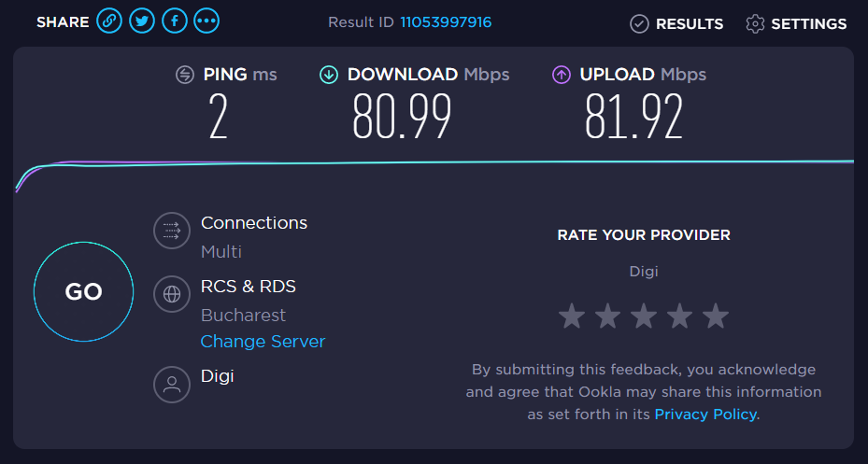Click the RCS & RDS server name

pos(249,287)
